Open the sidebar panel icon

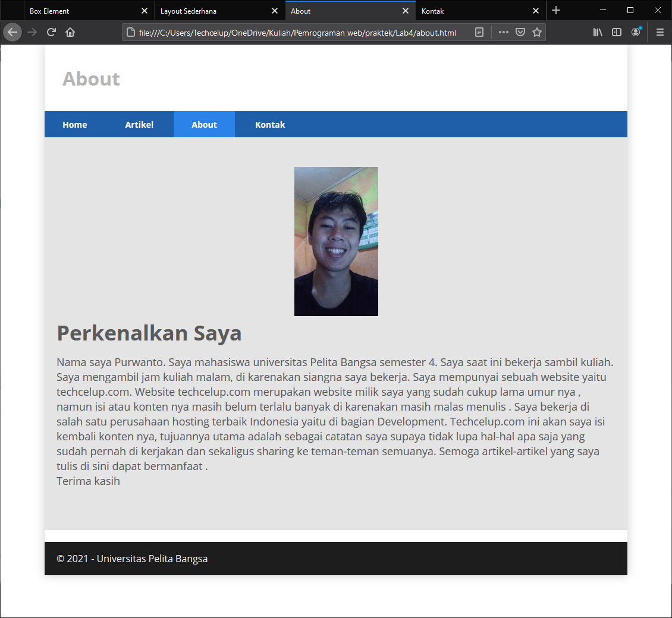(617, 32)
